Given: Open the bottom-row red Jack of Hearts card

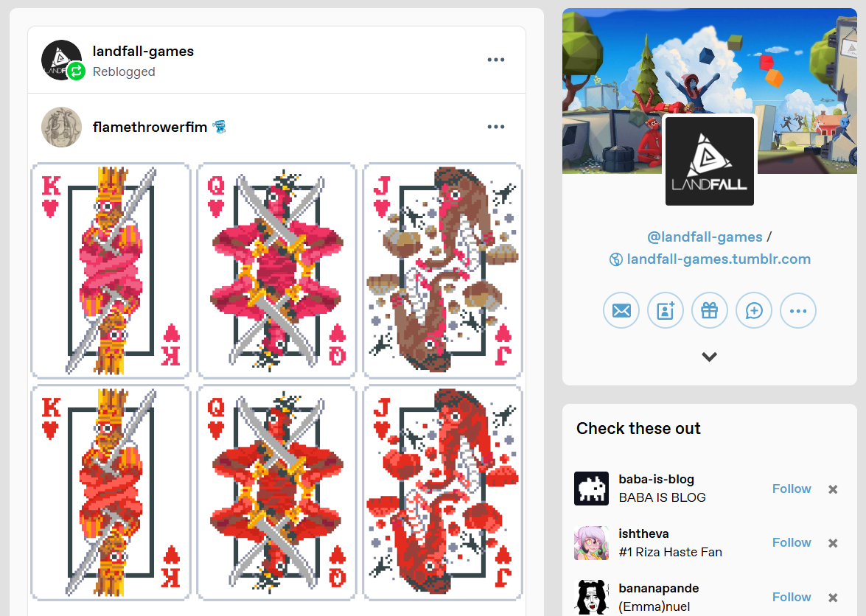Looking at the screenshot, I should (x=442, y=493).
